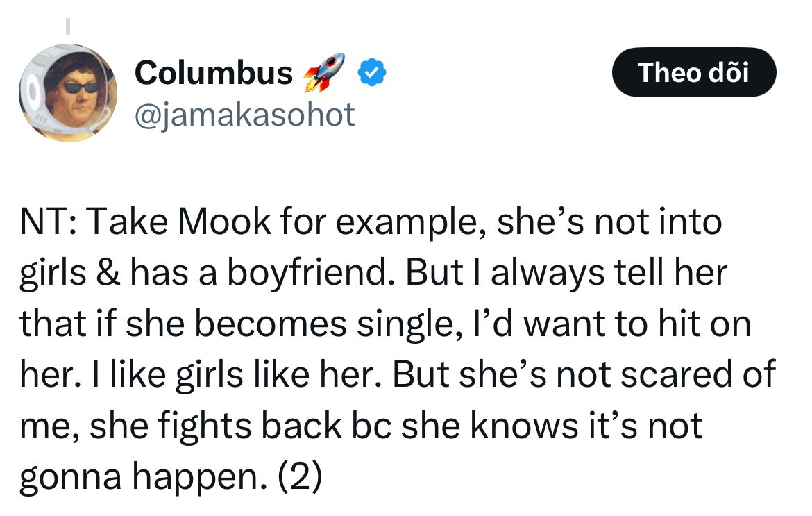Click the sunglasses on the avatar face
812x516 pixels.
[81, 88]
